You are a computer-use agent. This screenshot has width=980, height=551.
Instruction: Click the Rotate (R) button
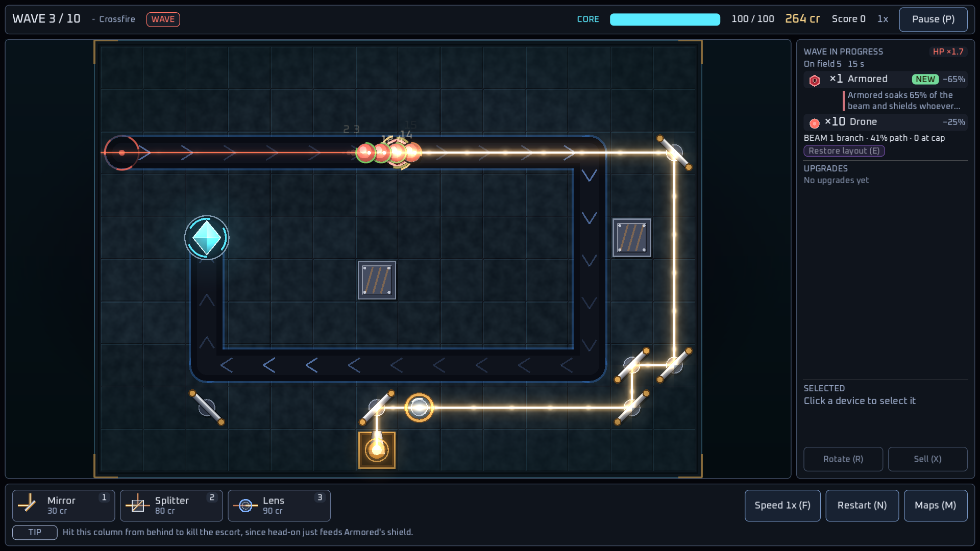tap(843, 459)
